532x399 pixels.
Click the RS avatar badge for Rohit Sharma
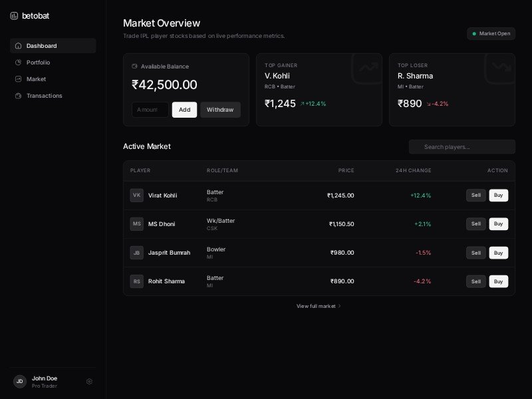(136, 281)
